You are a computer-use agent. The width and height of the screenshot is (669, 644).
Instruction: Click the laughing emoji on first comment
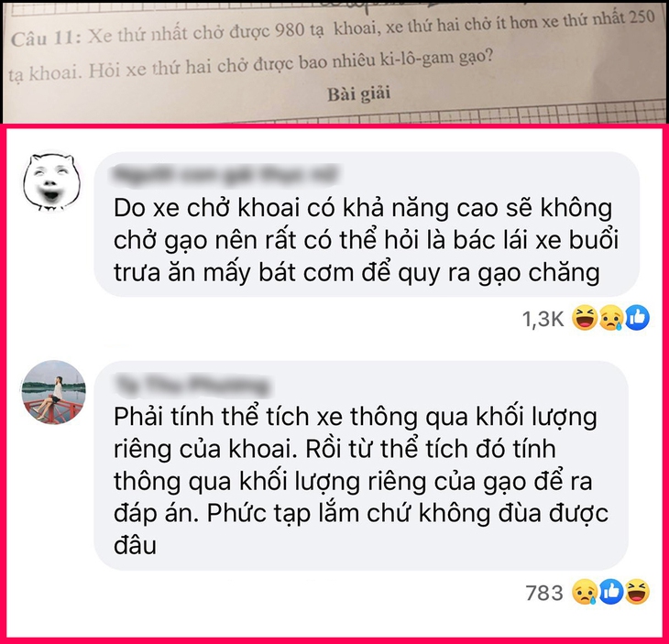585,318
